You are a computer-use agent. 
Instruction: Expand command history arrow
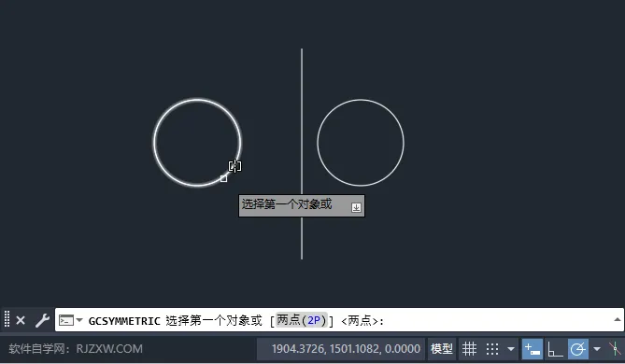[617, 319]
